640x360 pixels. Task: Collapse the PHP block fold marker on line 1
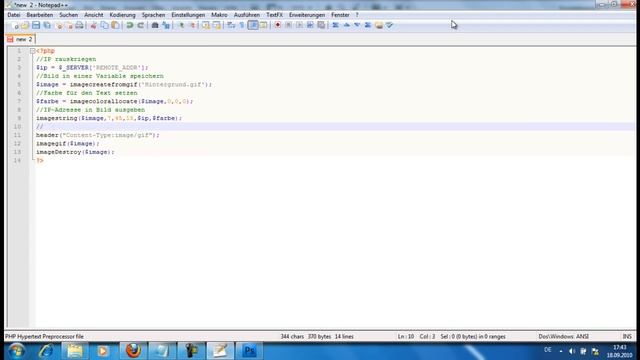point(32,51)
